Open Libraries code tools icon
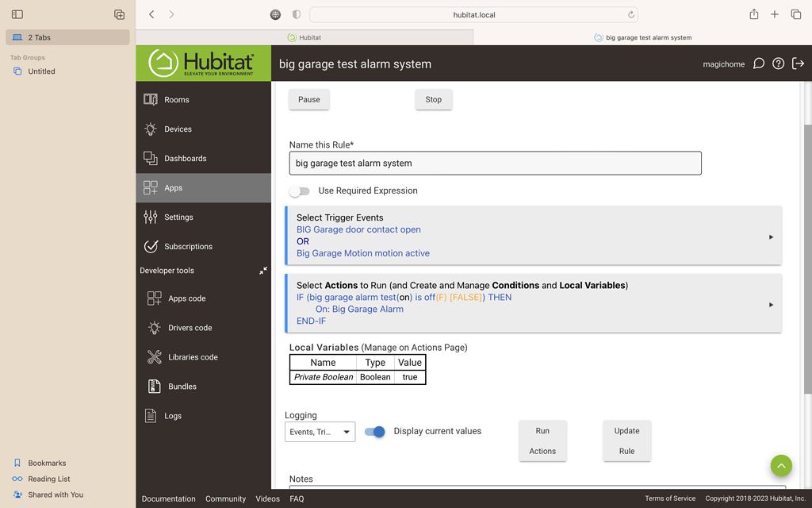Image resolution: width=812 pixels, height=508 pixels. click(155, 357)
